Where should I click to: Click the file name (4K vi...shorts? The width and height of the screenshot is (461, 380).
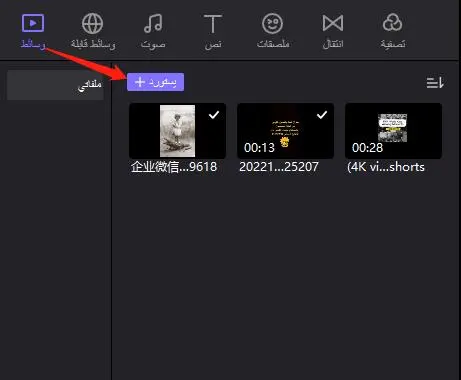[x=386, y=167]
